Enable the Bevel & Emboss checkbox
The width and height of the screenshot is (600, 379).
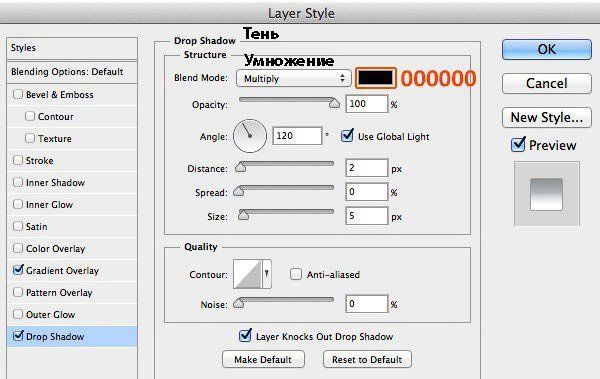pos(18,94)
